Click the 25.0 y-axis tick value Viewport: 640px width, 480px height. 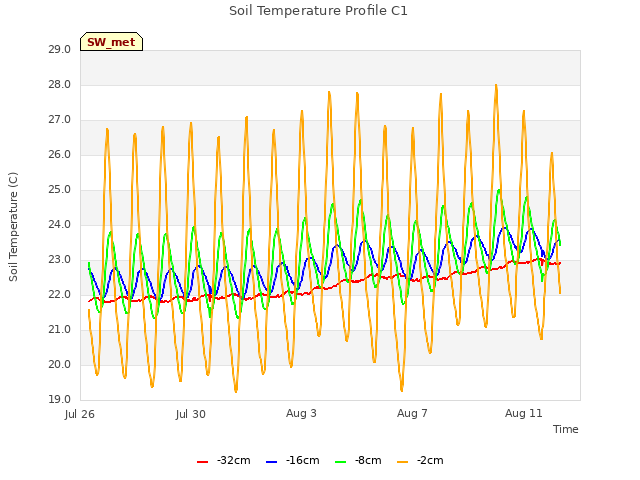60,190
